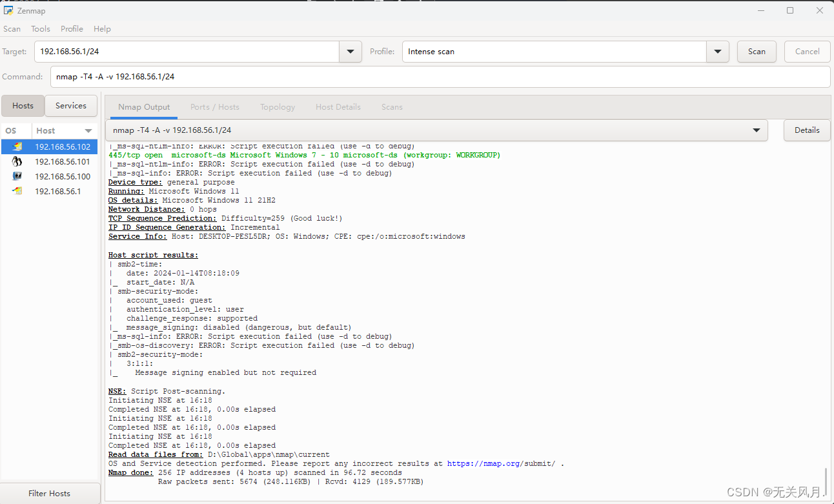Click in the Target input field
Image resolution: width=834 pixels, height=504 pixels.
pos(187,52)
